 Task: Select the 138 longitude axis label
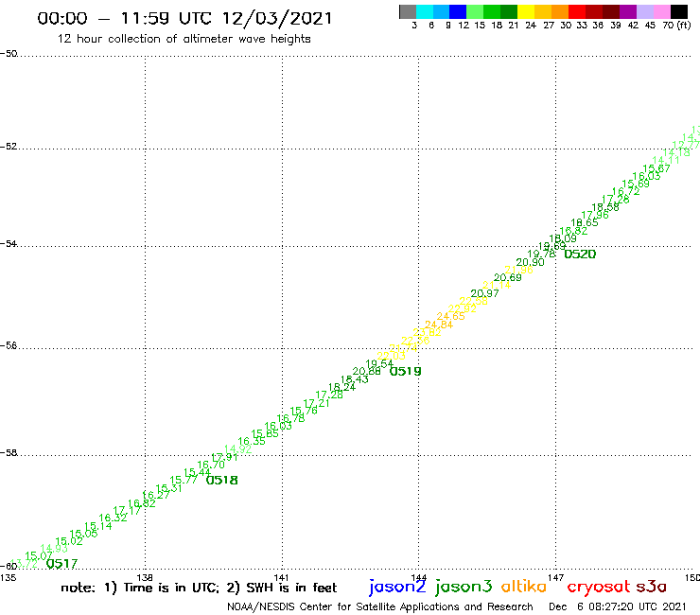(x=145, y=578)
